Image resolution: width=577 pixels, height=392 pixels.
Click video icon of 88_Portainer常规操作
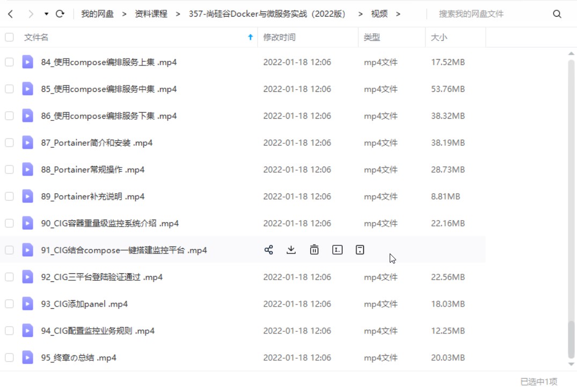(27, 169)
